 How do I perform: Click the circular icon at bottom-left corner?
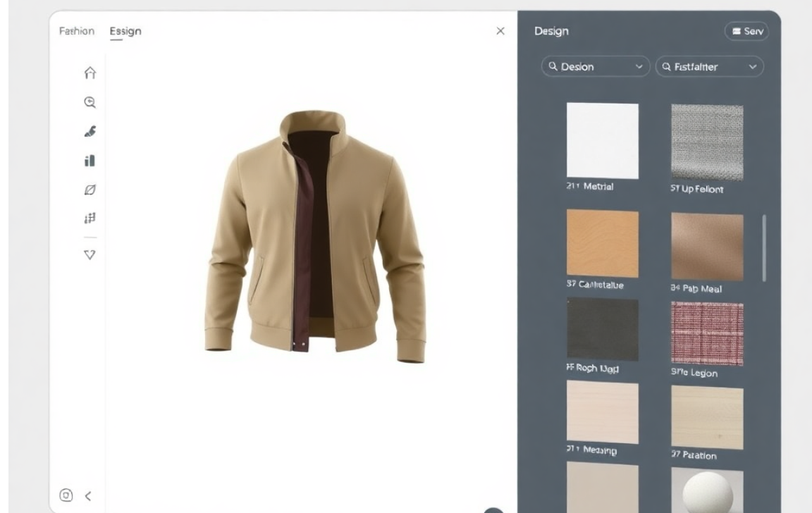(x=66, y=495)
